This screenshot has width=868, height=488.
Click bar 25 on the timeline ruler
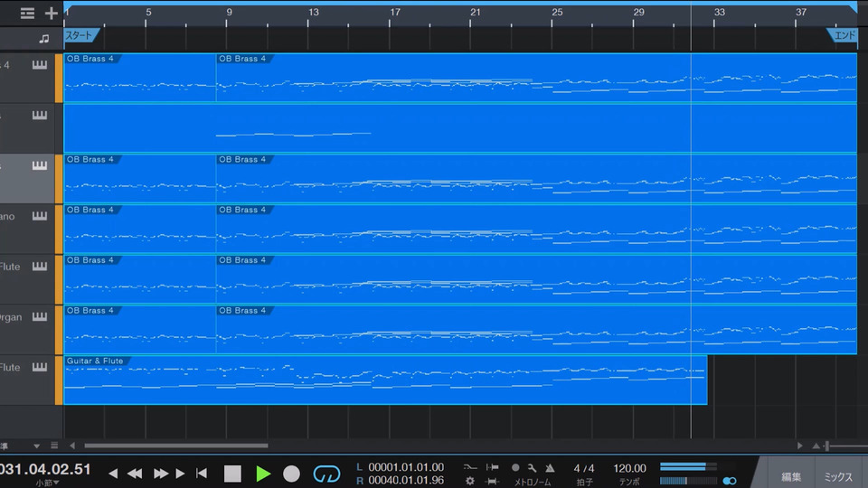(x=557, y=12)
